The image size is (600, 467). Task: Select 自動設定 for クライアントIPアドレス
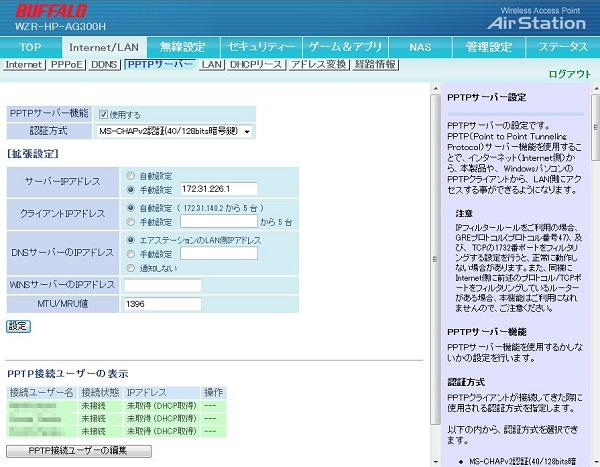pyautogui.click(x=131, y=208)
